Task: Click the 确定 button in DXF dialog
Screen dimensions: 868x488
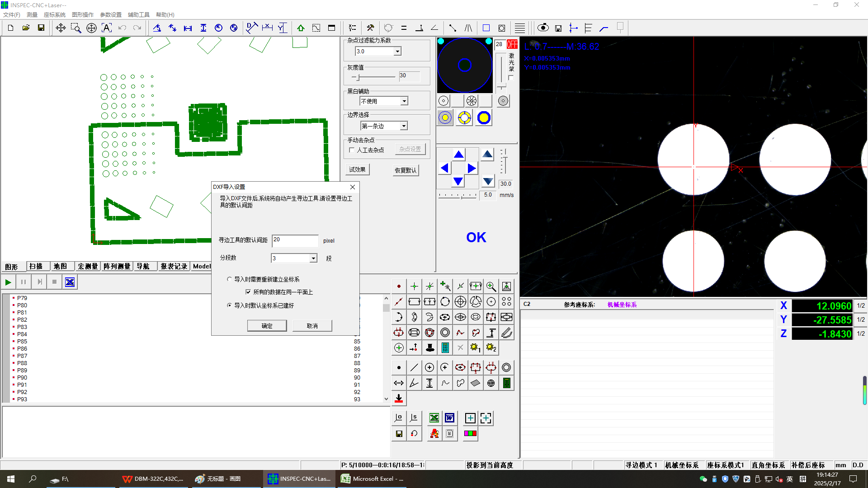Action: coord(267,326)
